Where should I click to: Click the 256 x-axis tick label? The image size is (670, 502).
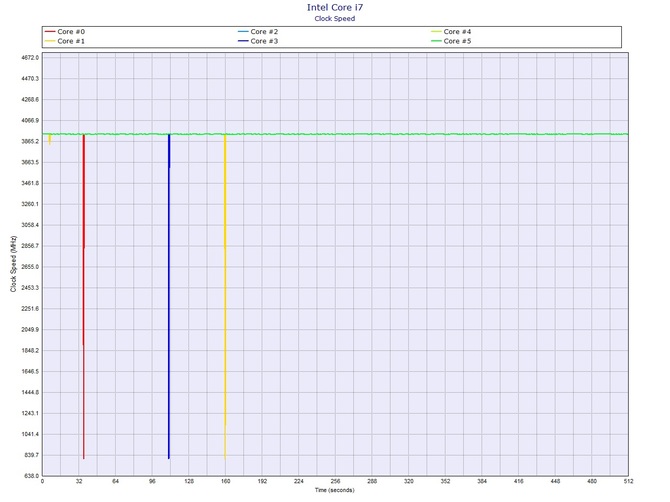(x=335, y=481)
